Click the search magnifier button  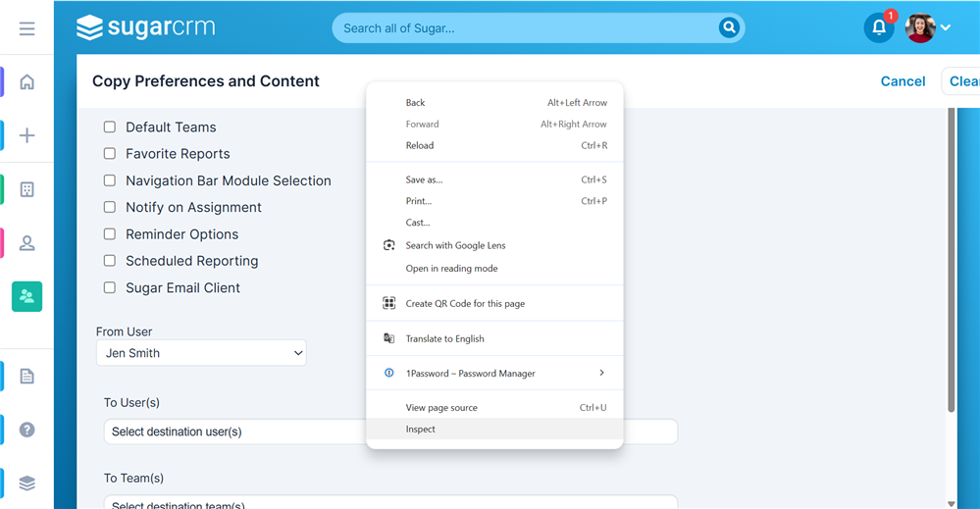pos(729,27)
